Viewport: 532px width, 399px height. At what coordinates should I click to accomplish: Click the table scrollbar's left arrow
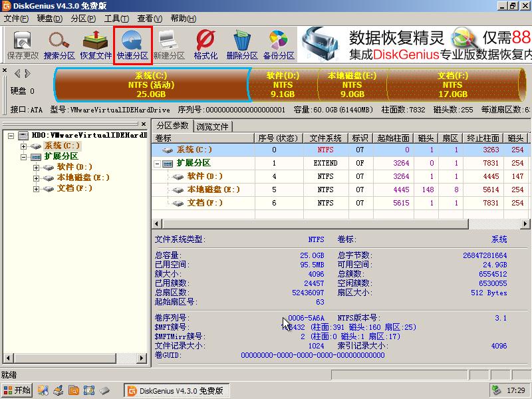(157, 223)
